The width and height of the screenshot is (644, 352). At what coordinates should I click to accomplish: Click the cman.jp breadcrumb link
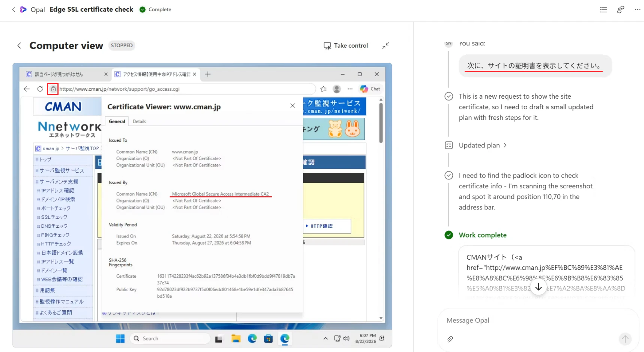51,149
